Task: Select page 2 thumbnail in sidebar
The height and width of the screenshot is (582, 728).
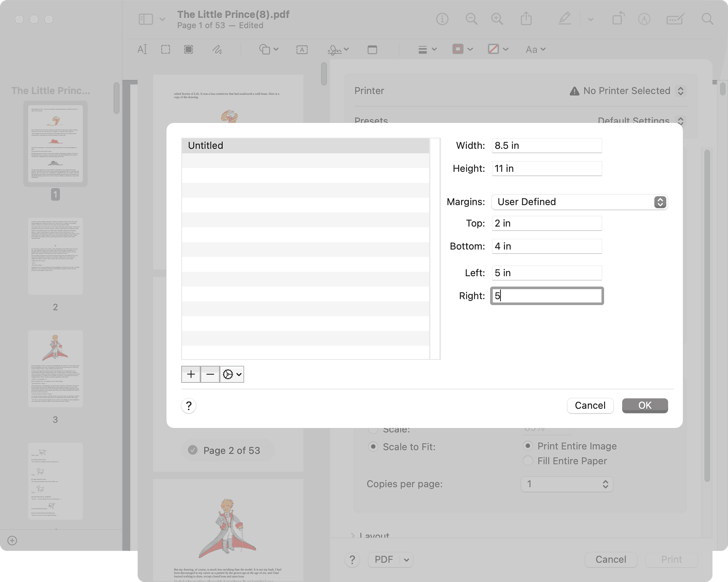Action: click(x=55, y=256)
